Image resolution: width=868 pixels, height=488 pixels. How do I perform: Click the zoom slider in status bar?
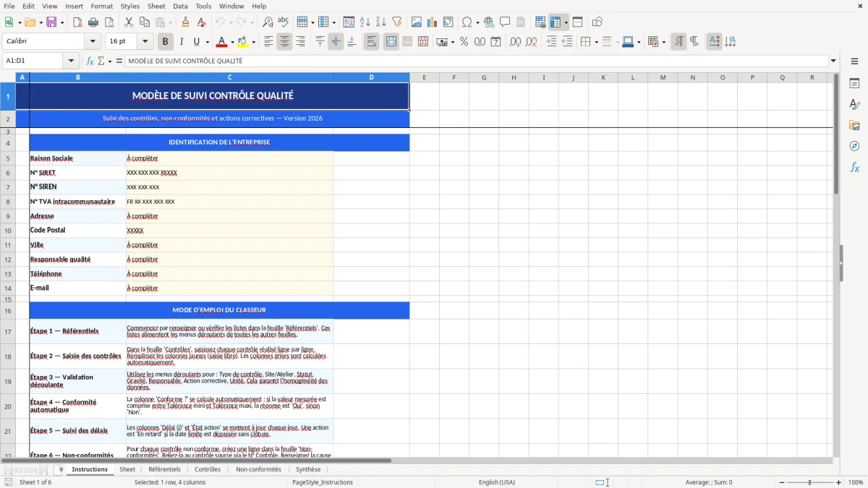[x=809, y=482]
